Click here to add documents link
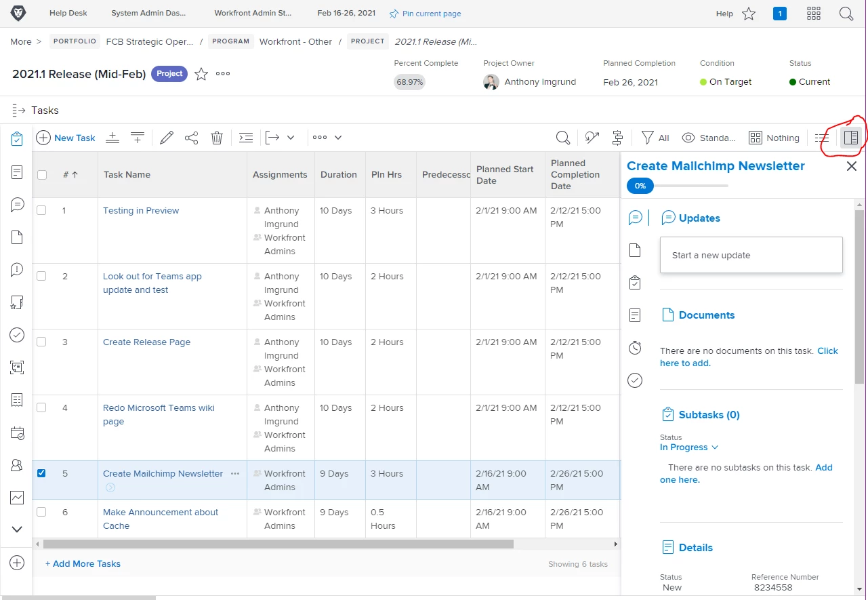The image size is (868, 600). click(x=749, y=357)
